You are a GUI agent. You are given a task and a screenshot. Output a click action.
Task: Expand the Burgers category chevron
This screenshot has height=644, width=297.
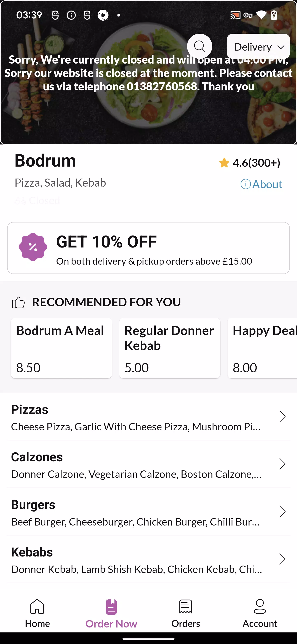pos(282,511)
